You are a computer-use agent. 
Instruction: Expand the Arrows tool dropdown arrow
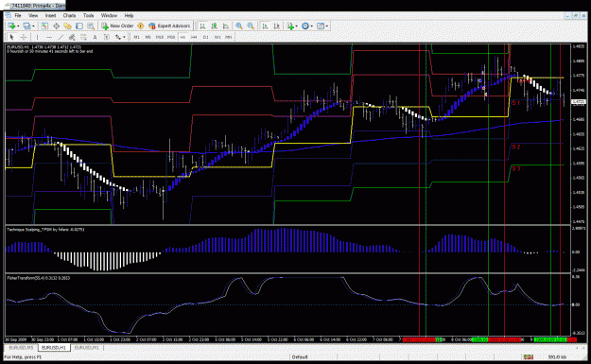pyautogui.click(x=125, y=37)
